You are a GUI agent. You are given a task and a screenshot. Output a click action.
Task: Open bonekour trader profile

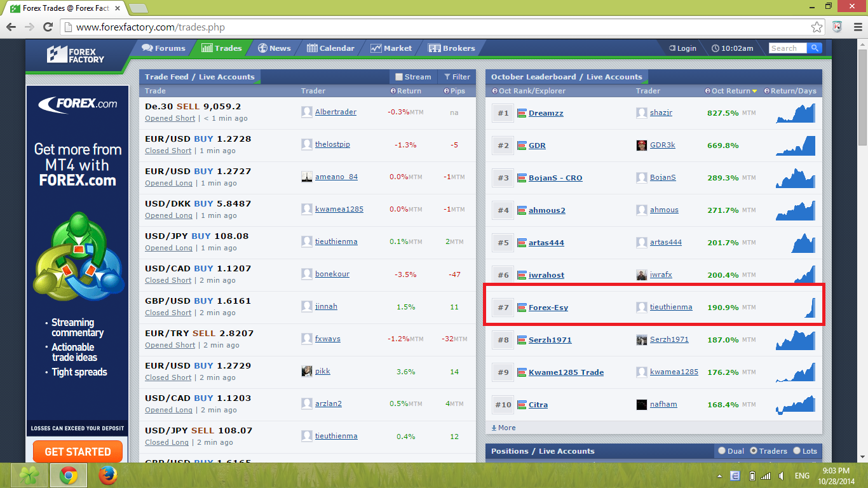332,274
